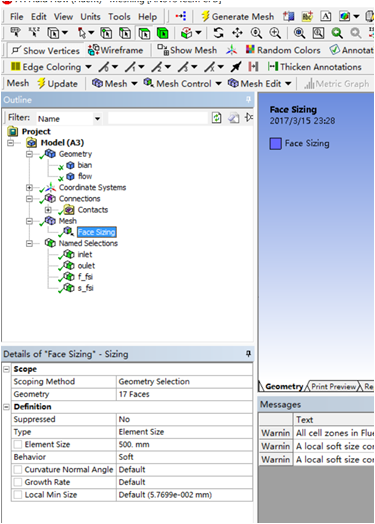The width and height of the screenshot is (375, 524).
Task: Tick the Growth Rate checkbox
Action: coord(18,482)
